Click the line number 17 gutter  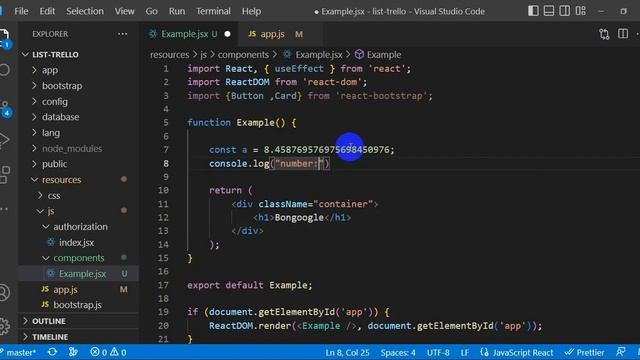pos(163,285)
